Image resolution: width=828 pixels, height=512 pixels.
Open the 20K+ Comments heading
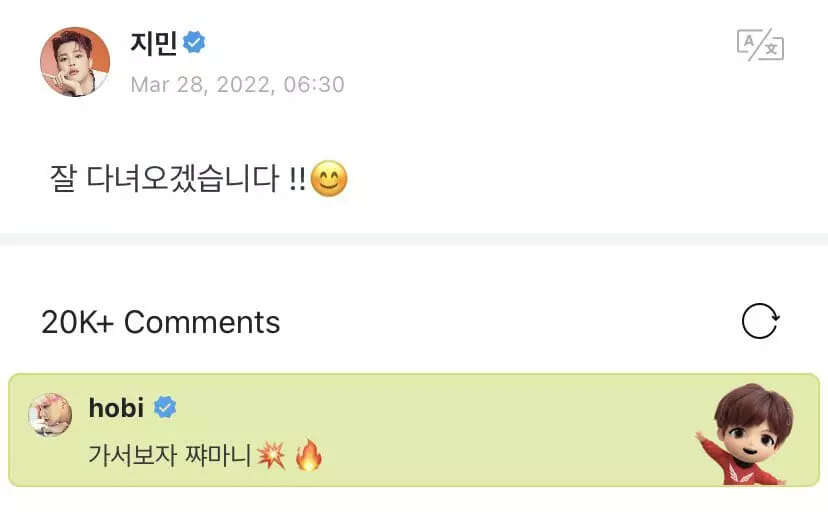[x=161, y=322]
